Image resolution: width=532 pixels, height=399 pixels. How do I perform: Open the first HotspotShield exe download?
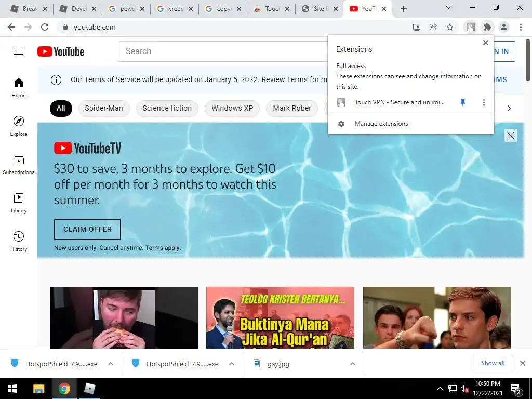pyautogui.click(x=54, y=364)
